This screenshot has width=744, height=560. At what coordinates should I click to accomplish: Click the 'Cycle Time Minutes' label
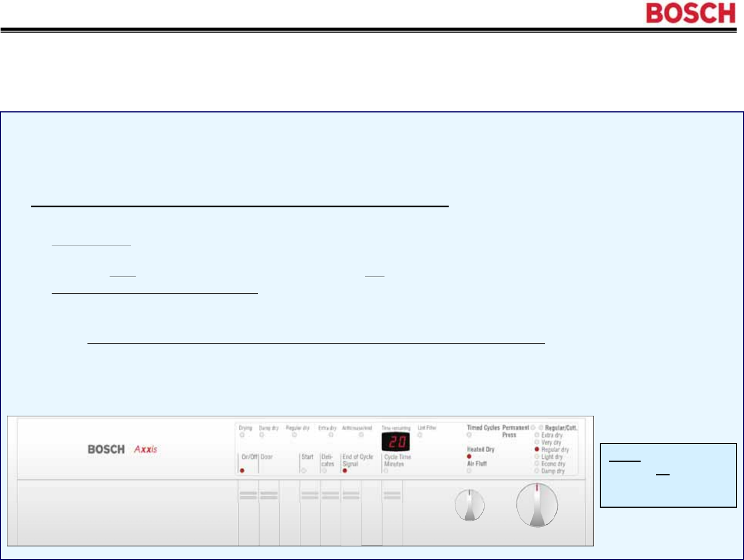click(398, 460)
